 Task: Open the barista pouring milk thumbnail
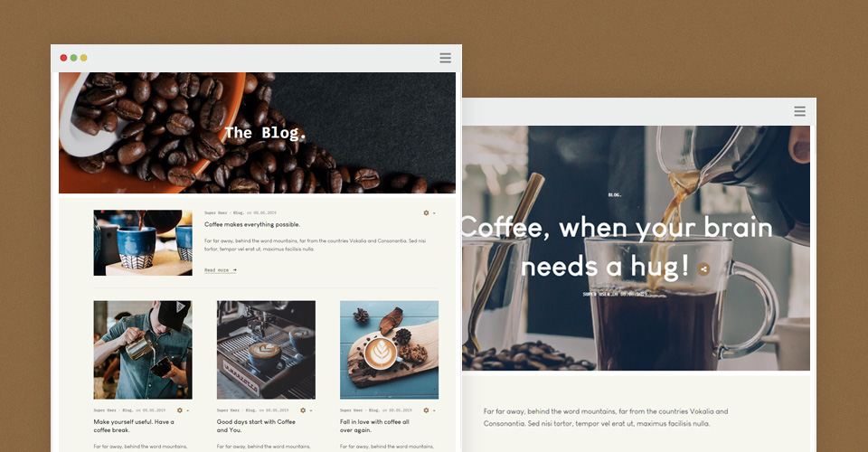143,350
